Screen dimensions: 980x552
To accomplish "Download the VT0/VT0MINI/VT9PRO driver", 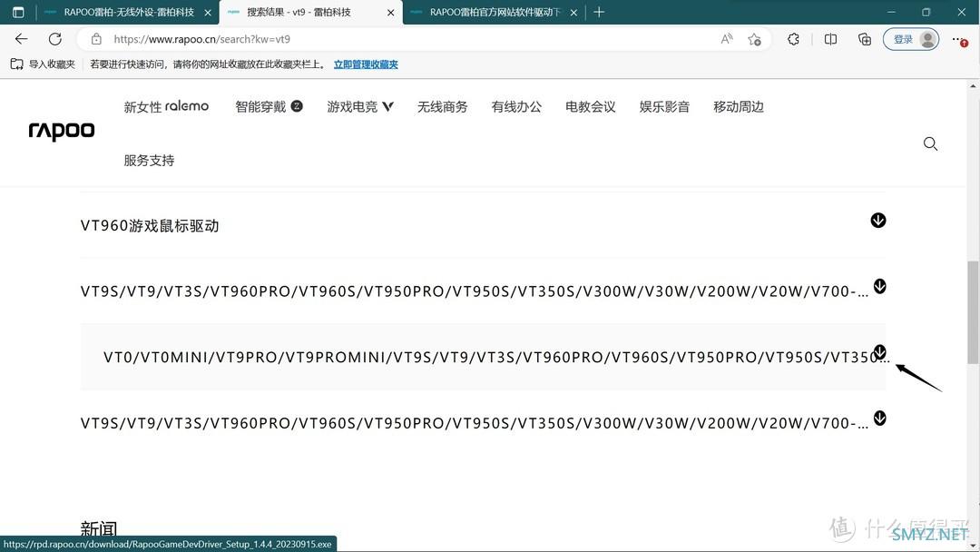I will click(x=880, y=351).
